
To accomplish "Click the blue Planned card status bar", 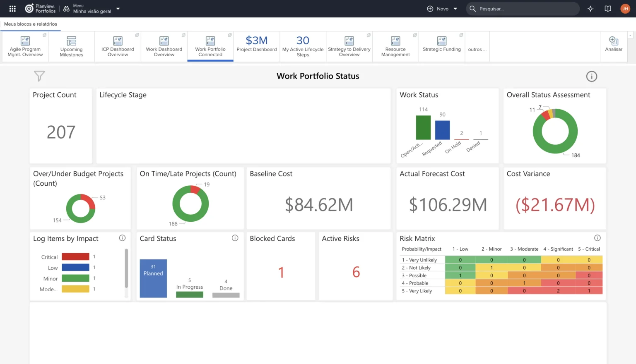I will 153,278.
